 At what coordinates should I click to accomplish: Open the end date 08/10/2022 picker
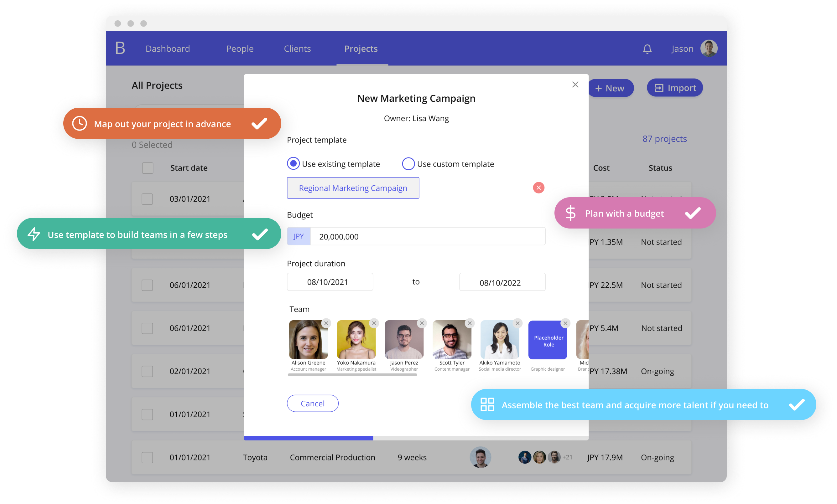coord(502,282)
